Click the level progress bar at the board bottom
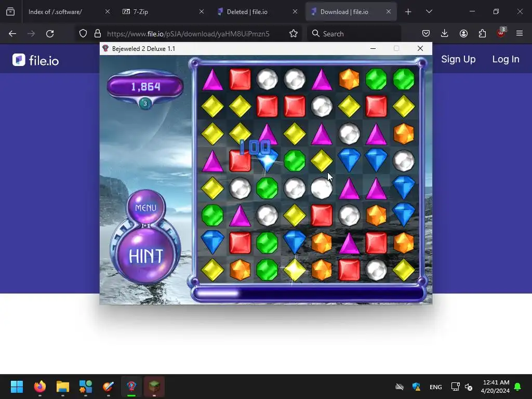The image size is (532, 399). tap(309, 293)
